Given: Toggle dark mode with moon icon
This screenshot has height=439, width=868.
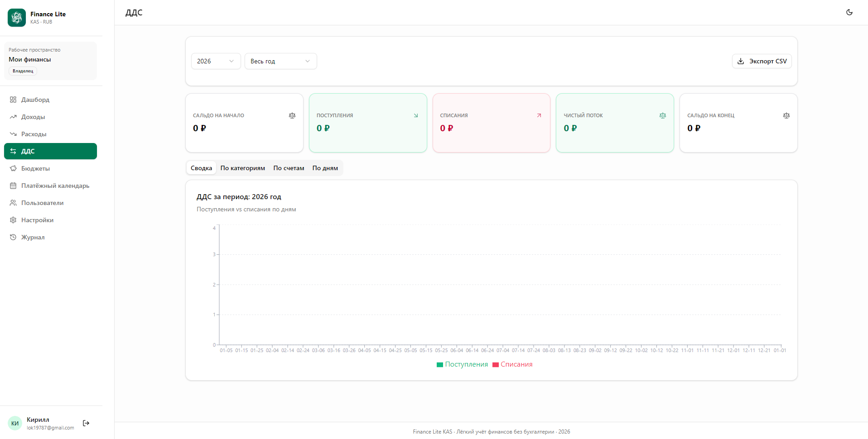Looking at the screenshot, I should 849,12.
